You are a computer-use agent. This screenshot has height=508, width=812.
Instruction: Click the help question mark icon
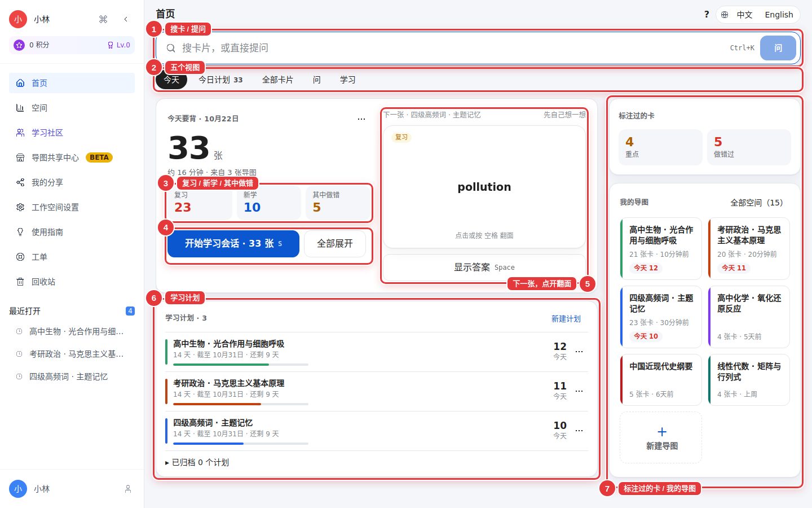click(707, 15)
